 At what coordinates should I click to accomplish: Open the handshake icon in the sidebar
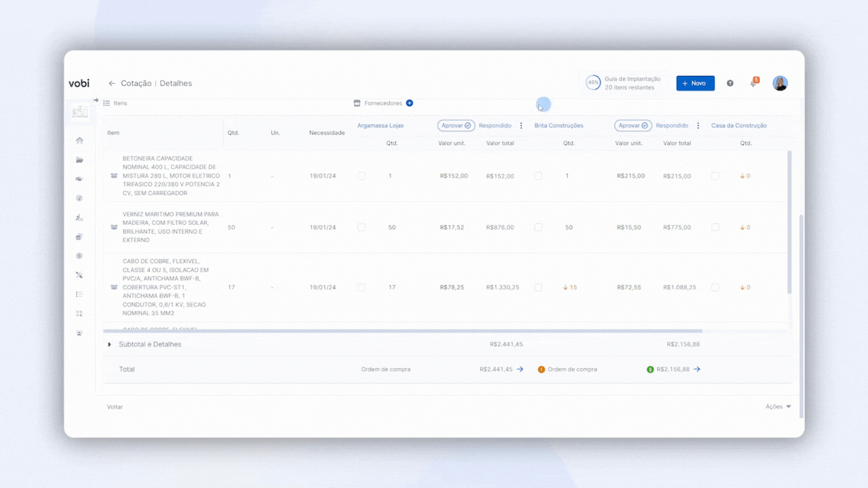pos(79,179)
